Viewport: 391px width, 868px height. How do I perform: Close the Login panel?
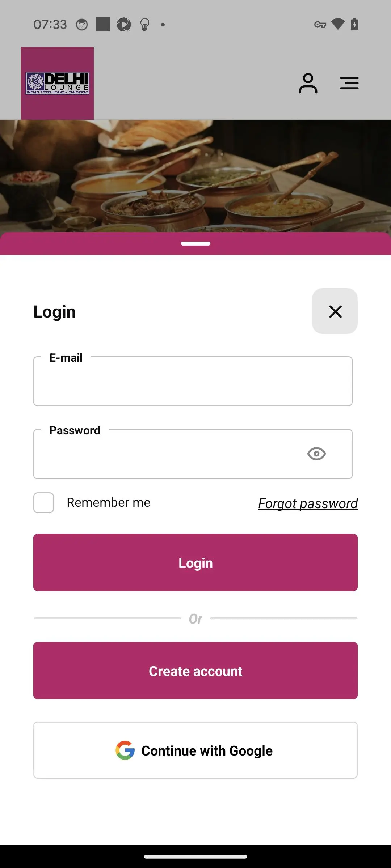(335, 311)
